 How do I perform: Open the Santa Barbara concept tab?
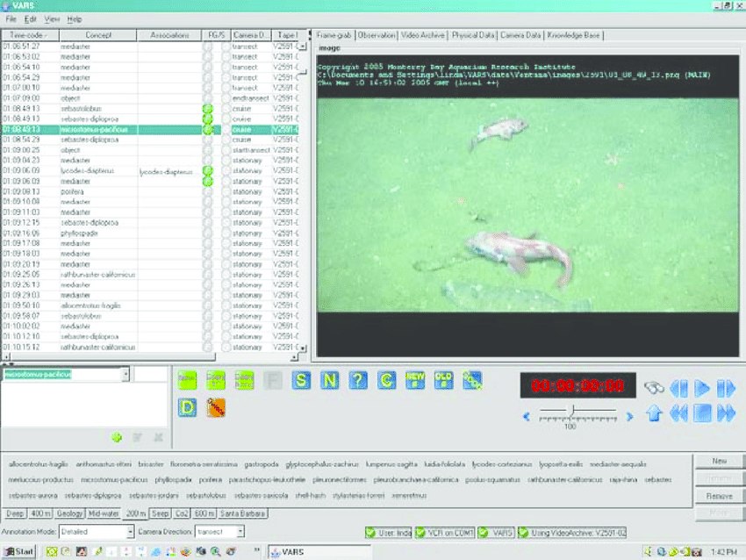point(242,513)
